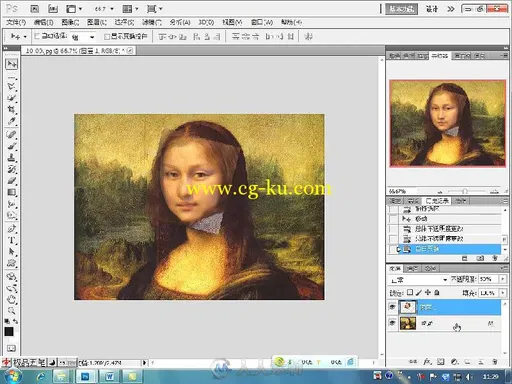
Task: Delete the layer with trash icon
Action: pyautogui.click(x=495, y=362)
